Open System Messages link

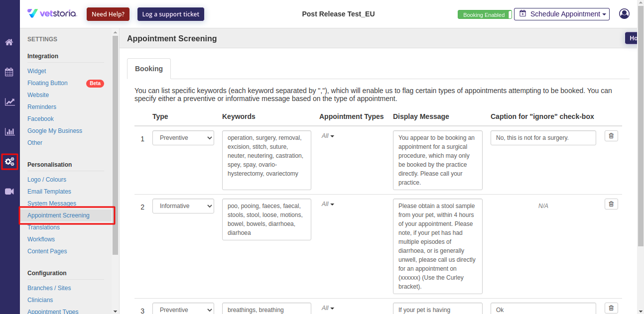click(52, 204)
